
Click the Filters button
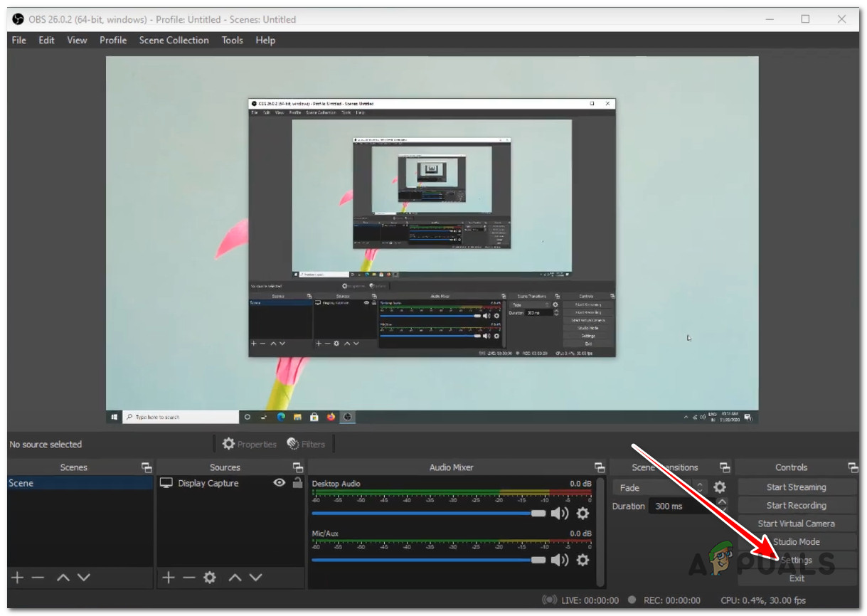(306, 444)
